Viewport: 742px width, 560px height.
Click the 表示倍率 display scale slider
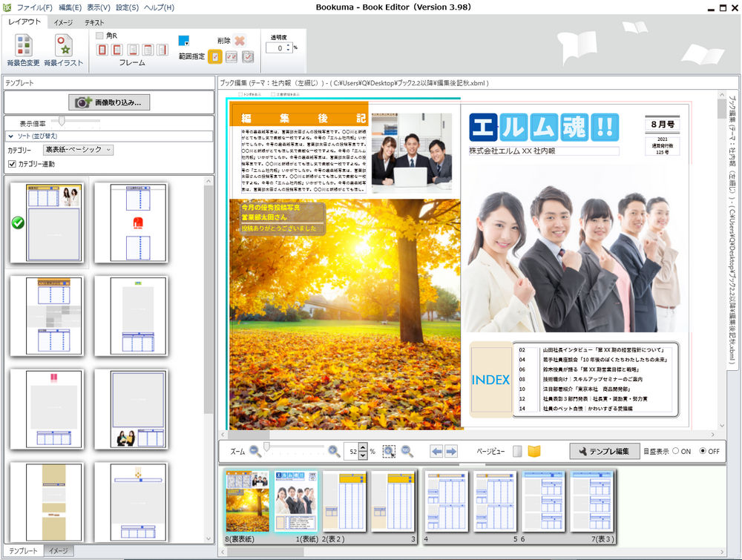(x=63, y=122)
